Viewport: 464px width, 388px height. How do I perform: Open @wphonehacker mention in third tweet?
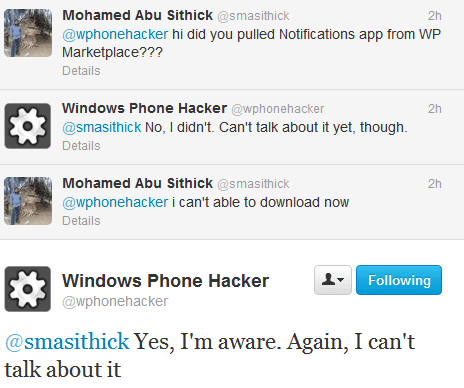coord(115,202)
